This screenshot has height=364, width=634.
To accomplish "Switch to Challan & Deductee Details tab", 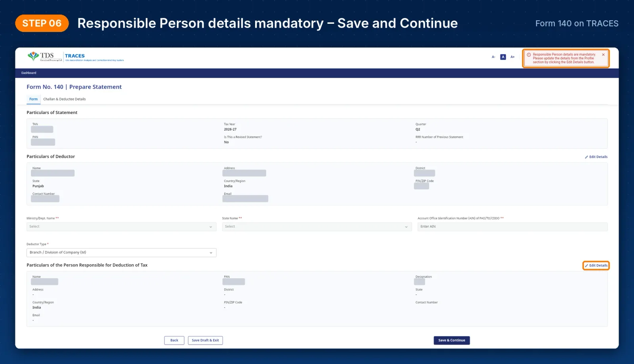I will (64, 99).
